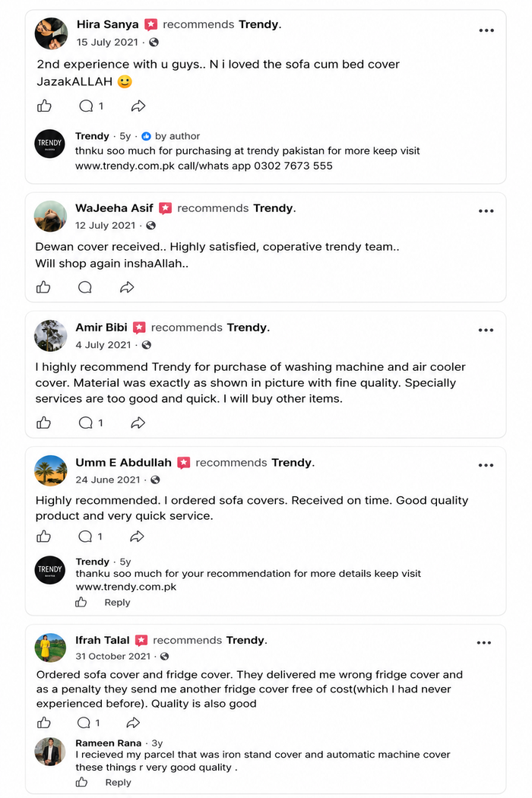Like Umm E Abdullah's sofa covers review

(44, 537)
